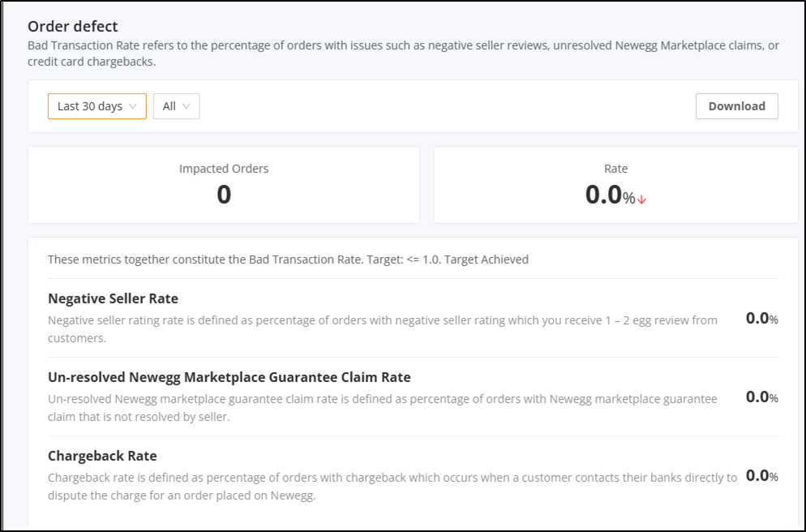Click the Negative Seller Rate heading

tap(113, 298)
